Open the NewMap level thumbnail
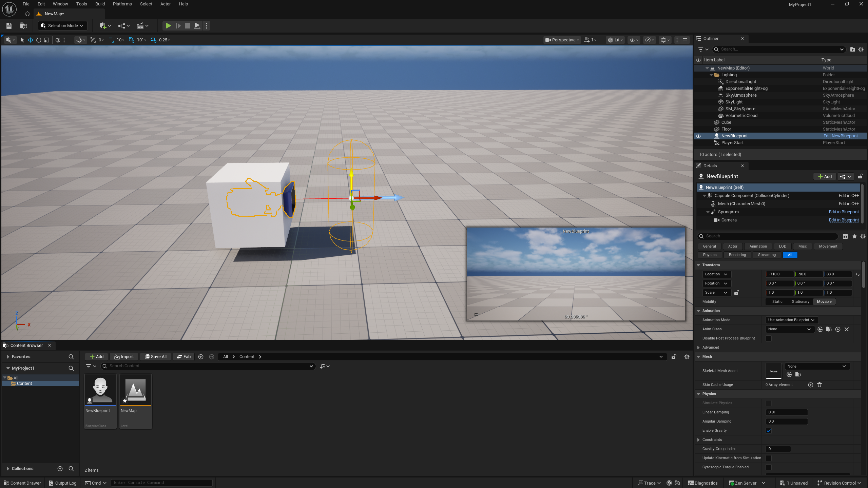The image size is (868, 488). (136, 390)
